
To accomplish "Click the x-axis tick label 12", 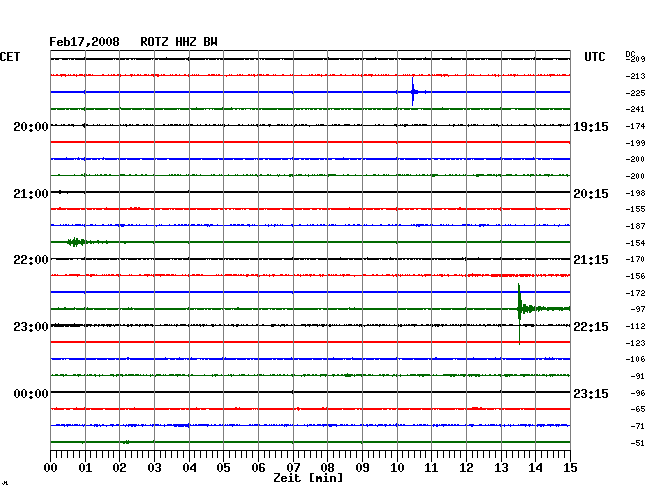I will (466, 467).
